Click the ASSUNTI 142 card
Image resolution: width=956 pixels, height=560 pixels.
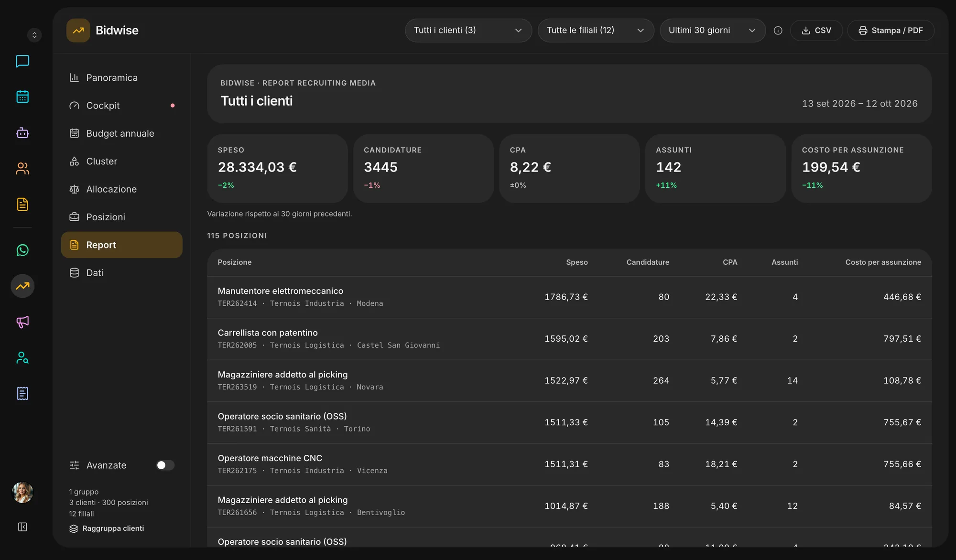(716, 168)
